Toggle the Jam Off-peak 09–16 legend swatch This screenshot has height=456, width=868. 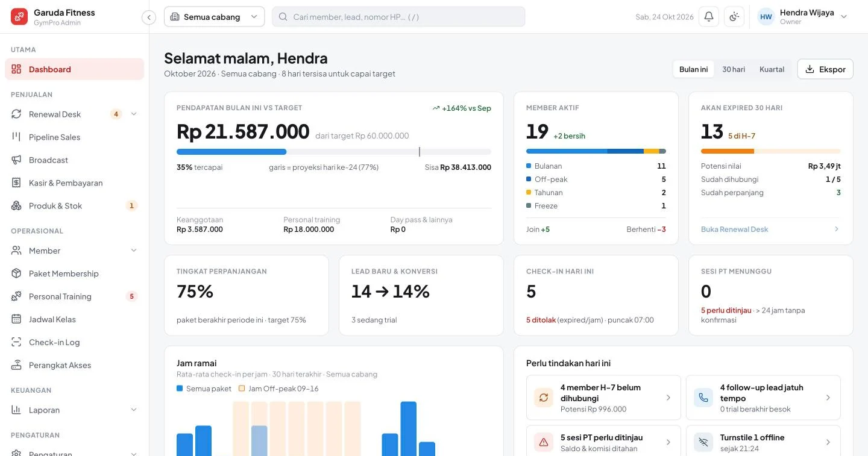tap(242, 389)
